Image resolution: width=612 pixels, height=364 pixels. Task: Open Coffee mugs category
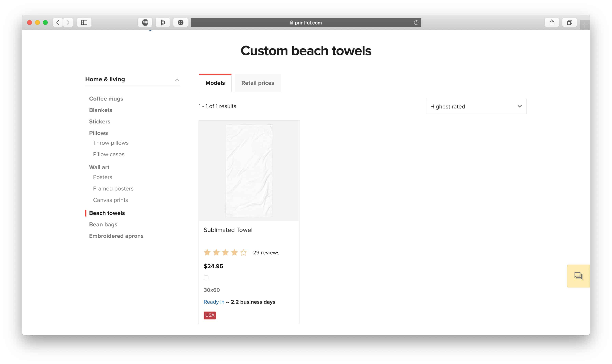106,99
